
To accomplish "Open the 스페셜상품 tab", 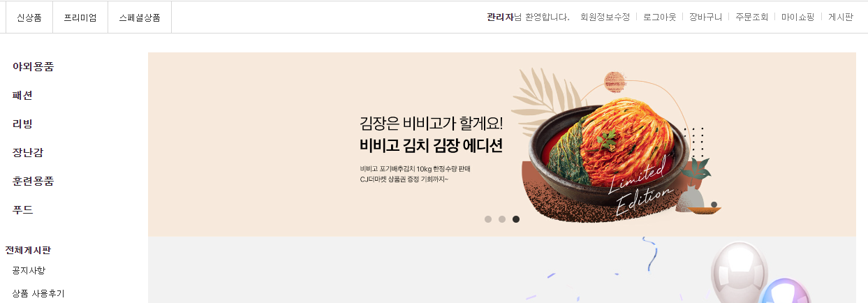I will pyautogui.click(x=140, y=17).
